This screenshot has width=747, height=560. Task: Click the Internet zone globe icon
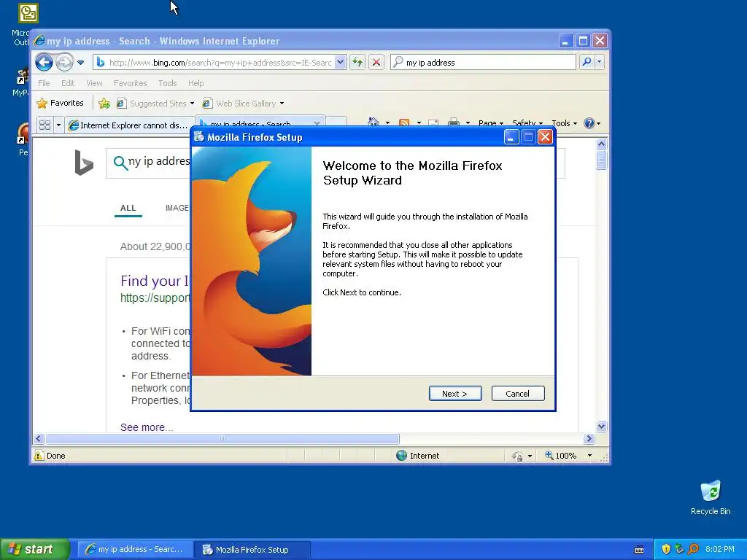402,455
